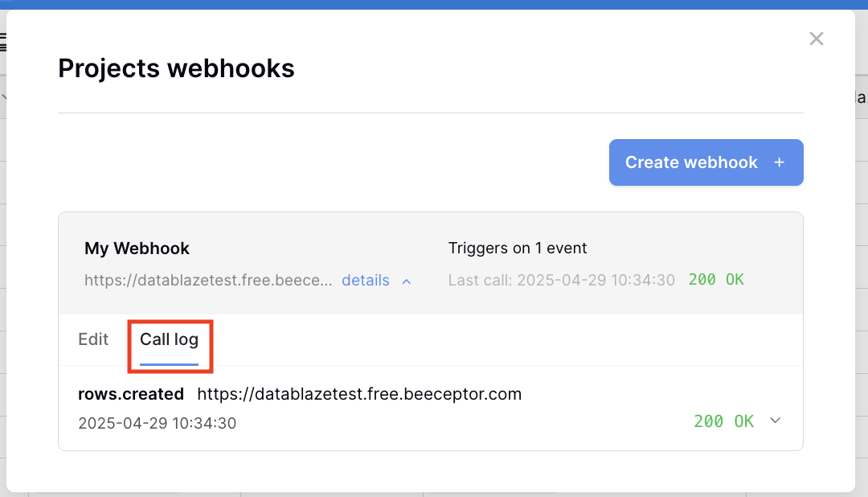Expand the rows.created call log entry chevron
Screen dimensions: 868x497
point(775,421)
